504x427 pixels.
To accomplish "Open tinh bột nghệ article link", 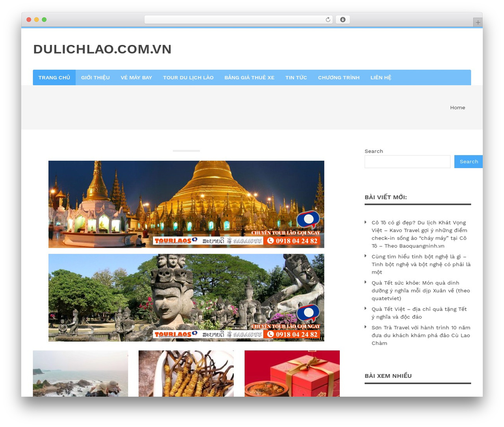I will [421, 264].
